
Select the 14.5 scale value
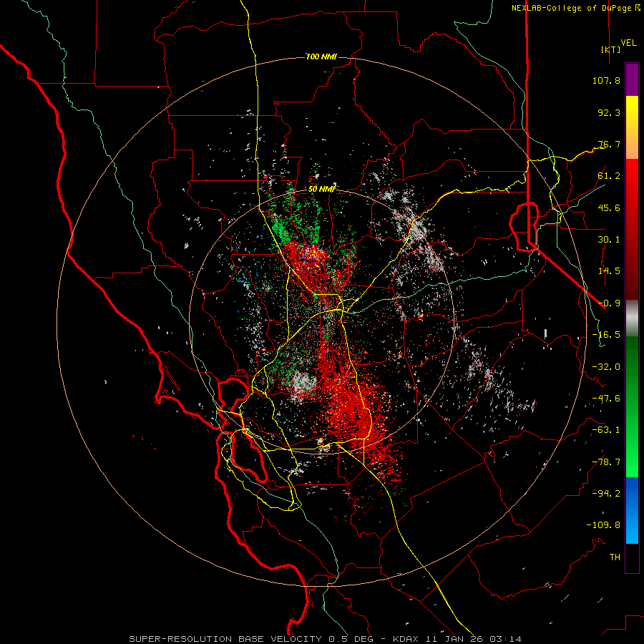click(x=609, y=271)
